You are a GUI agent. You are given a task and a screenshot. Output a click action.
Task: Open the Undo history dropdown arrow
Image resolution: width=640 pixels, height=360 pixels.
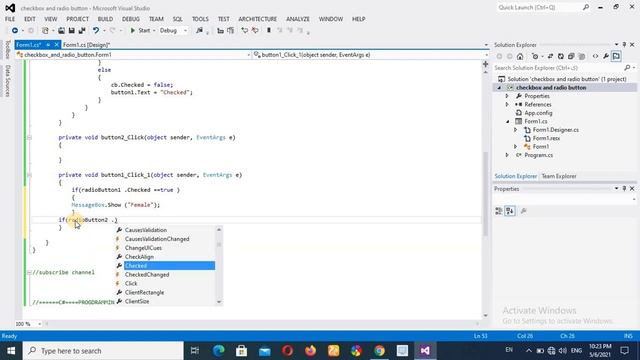coord(104,31)
